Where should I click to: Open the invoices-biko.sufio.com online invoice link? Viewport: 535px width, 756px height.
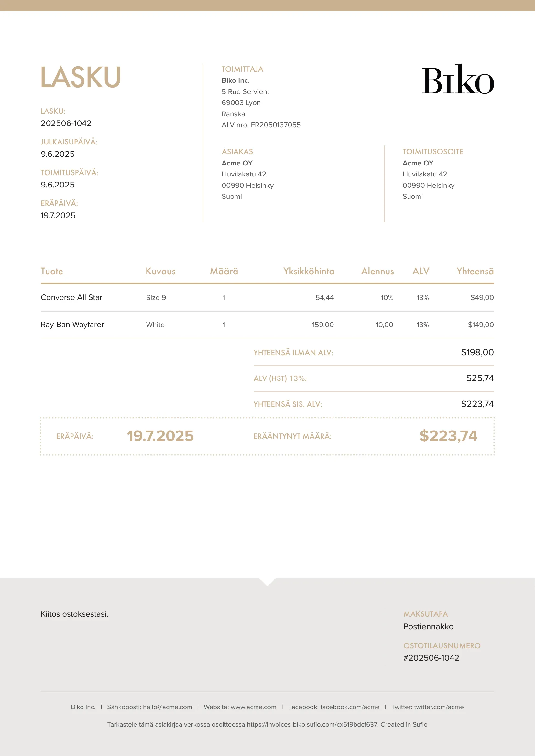[312, 724]
